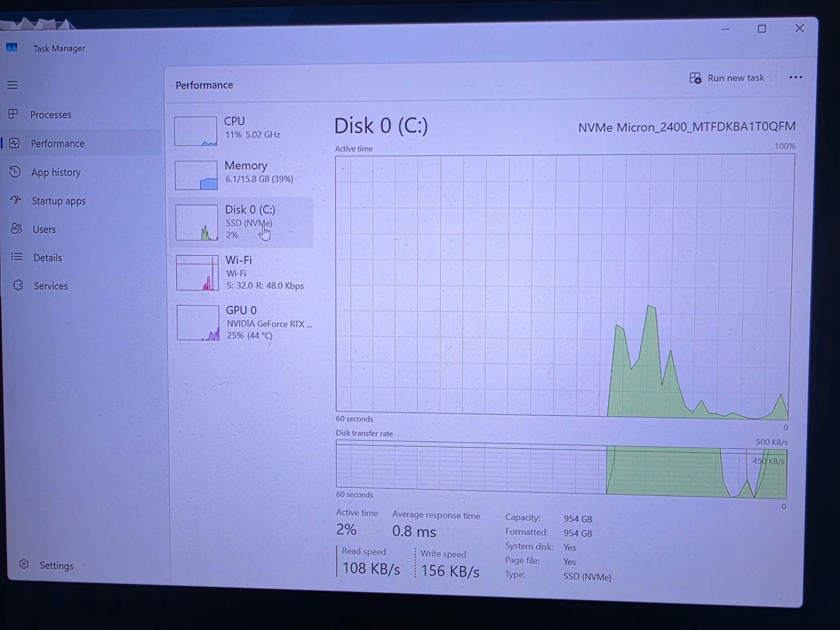Minimize the Task Manager window
Screen dimensions: 840x630
click(725, 29)
